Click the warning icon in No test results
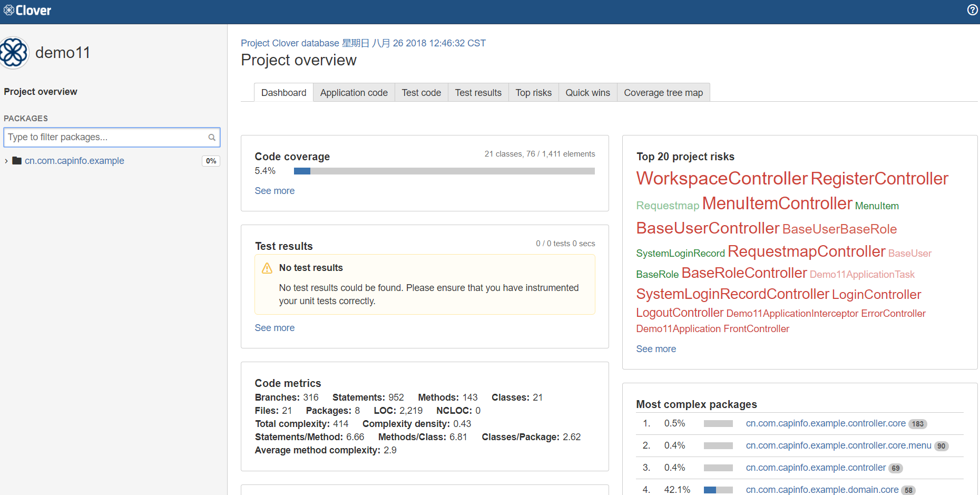 coord(267,268)
